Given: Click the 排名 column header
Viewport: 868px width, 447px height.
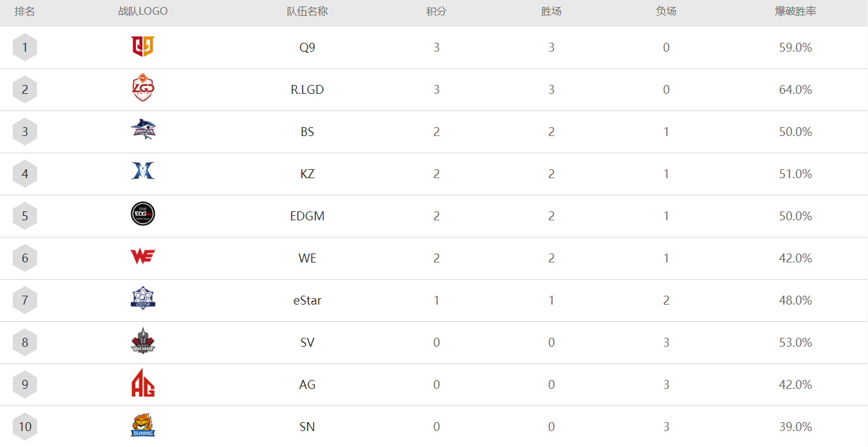Looking at the screenshot, I should [x=25, y=11].
